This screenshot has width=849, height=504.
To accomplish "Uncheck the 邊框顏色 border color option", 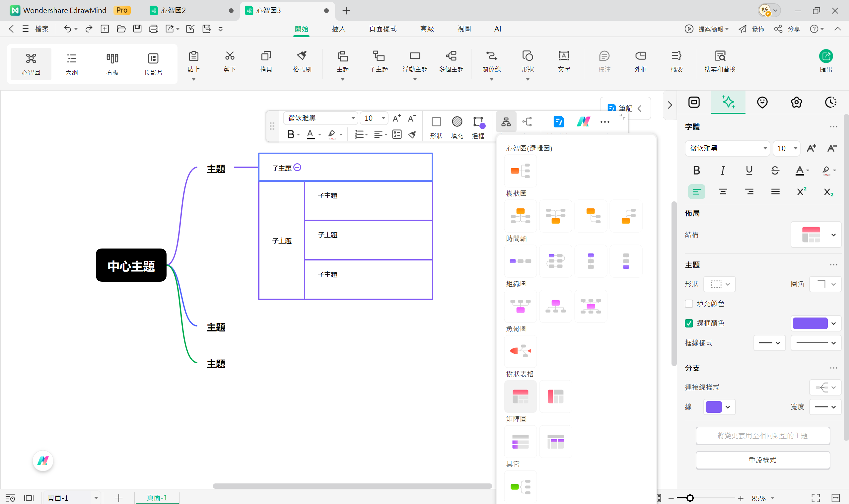I will click(x=689, y=323).
